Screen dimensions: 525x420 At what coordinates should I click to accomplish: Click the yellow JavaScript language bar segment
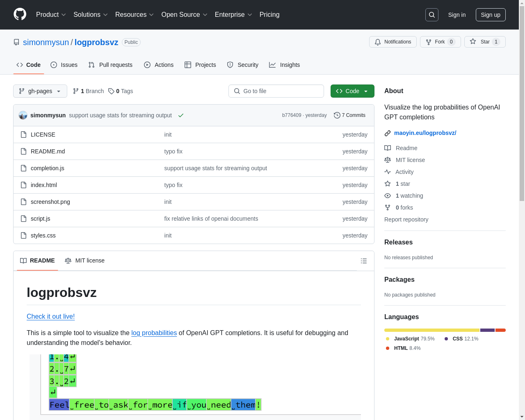pyautogui.click(x=432, y=330)
